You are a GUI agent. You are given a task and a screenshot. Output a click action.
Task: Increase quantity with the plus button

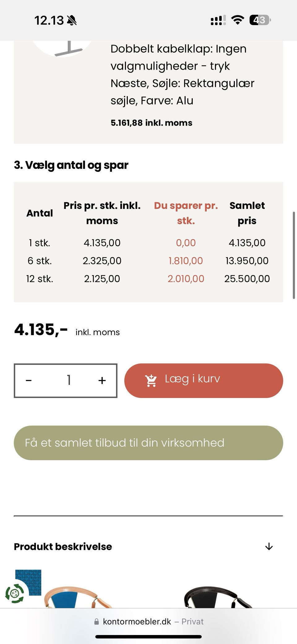coord(102,380)
